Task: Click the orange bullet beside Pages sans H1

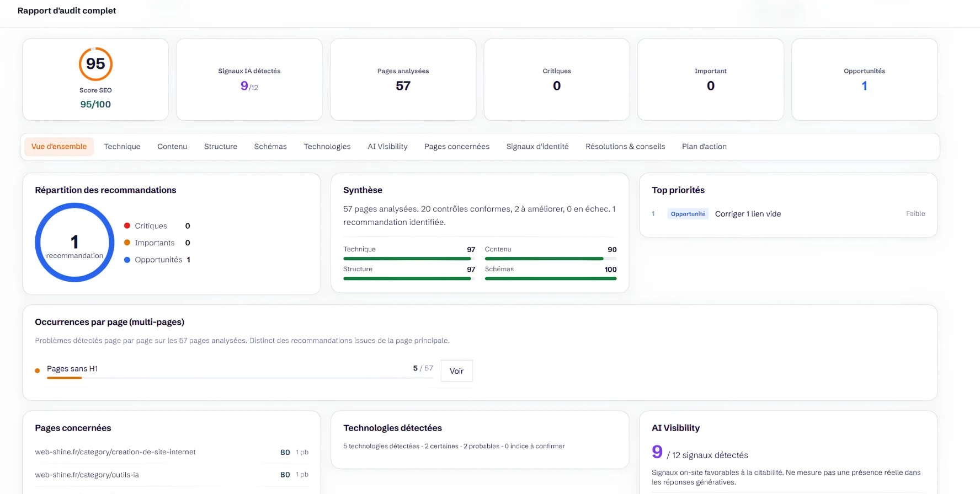Action: pyautogui.click(x=38, y=370)
